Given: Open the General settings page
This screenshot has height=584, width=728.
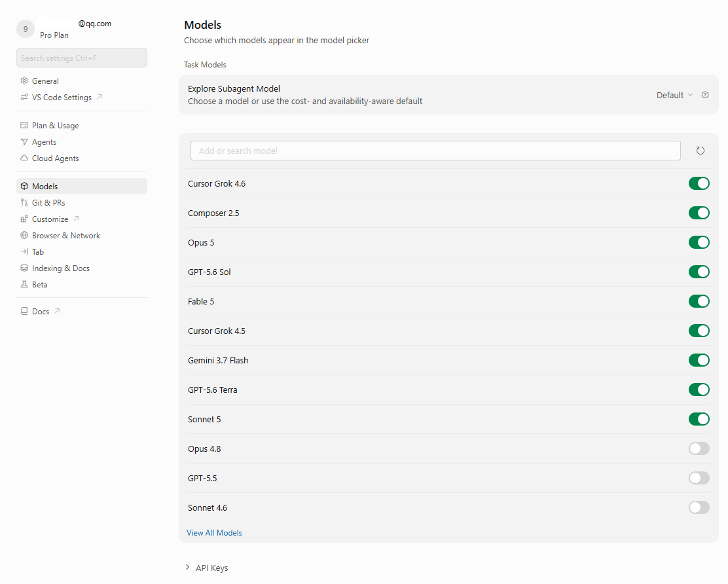Looking at the screenshot, I should tap(82, 81).
